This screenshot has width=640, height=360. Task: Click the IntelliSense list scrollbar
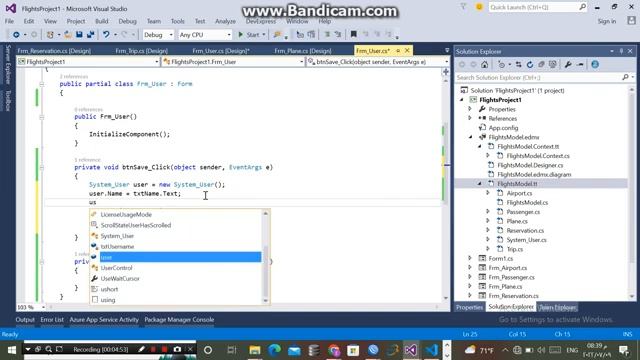click(x=266, y=257)
